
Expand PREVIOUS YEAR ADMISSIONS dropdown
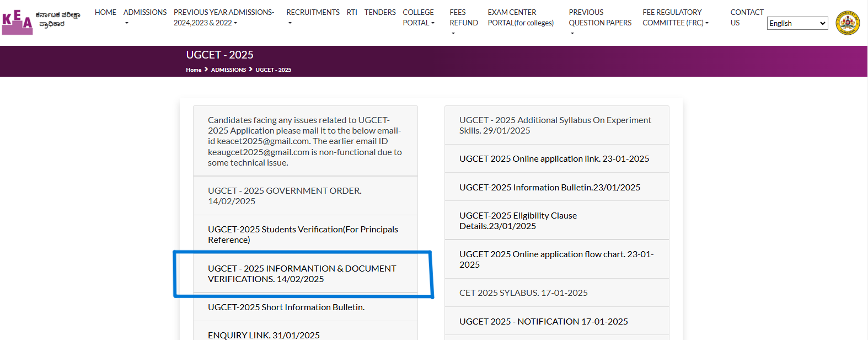[224, 17]
